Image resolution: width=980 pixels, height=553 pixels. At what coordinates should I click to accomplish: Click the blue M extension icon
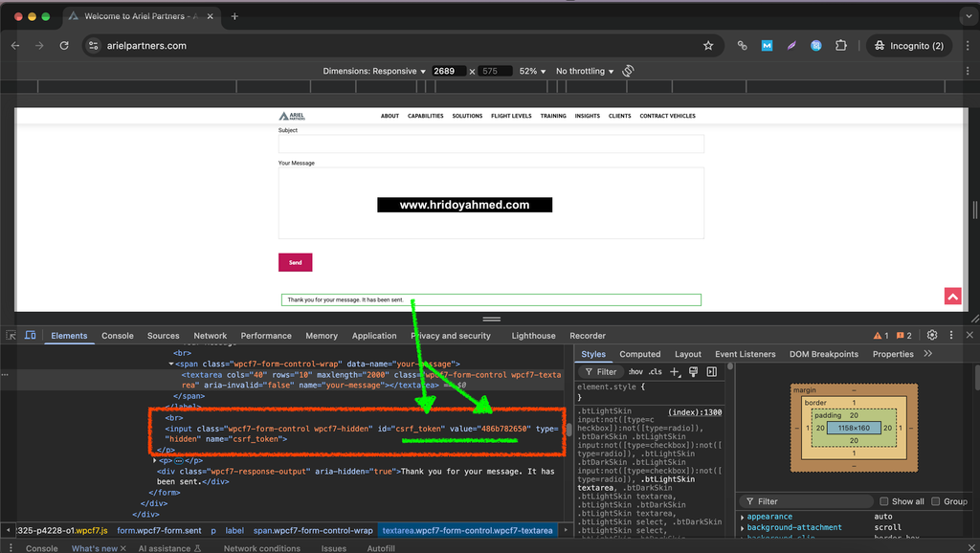pyautogui.click(x=767, y=46)
